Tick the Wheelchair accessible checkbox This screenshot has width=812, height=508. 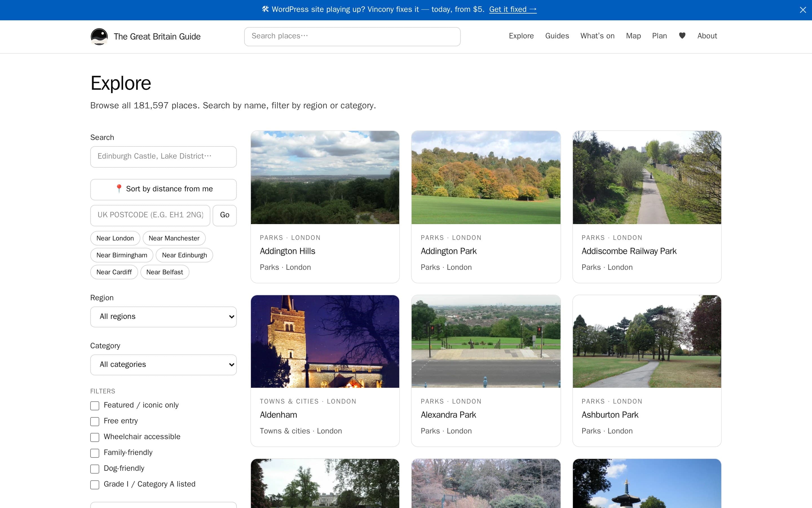tap(95, 437)
